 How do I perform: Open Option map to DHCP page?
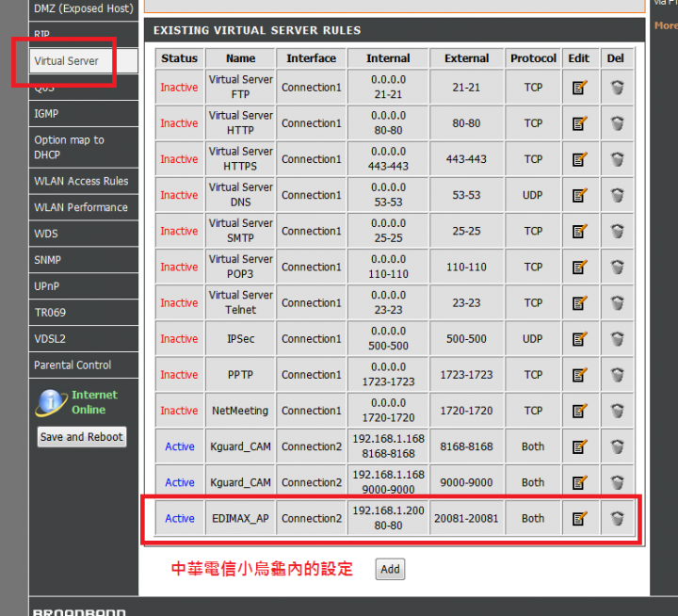click(x=84, y=148)
